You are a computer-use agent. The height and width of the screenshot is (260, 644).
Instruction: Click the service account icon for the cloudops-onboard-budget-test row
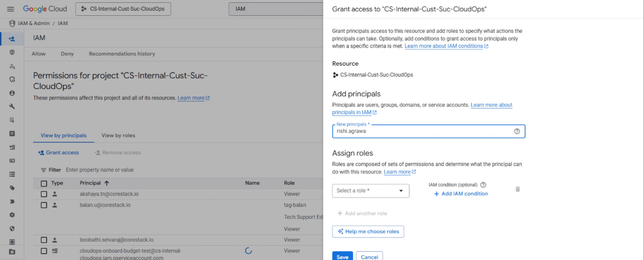55,251
